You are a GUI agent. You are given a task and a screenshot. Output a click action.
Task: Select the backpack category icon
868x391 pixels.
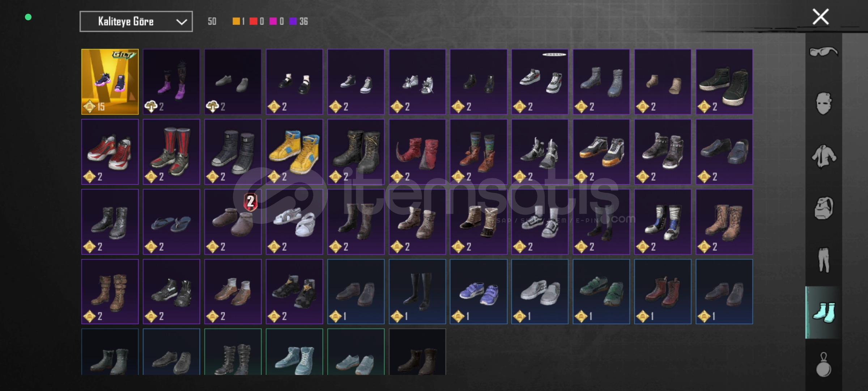(x=824, y=208)
